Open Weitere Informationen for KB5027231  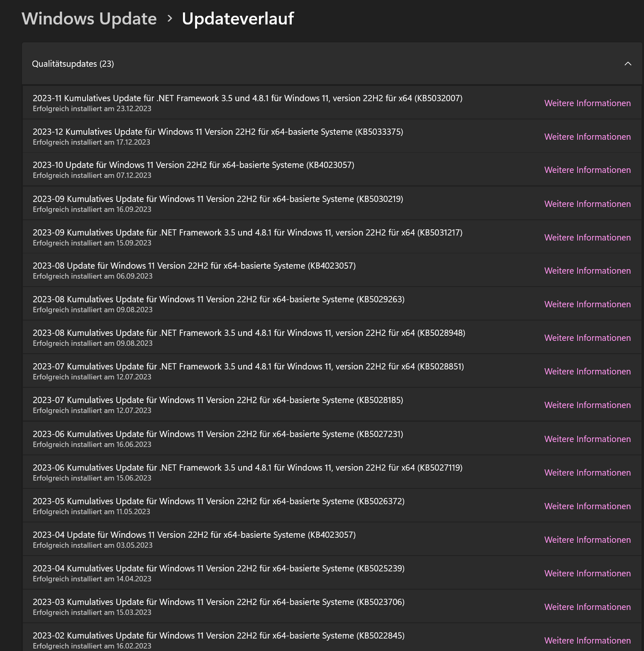(587, 439)
